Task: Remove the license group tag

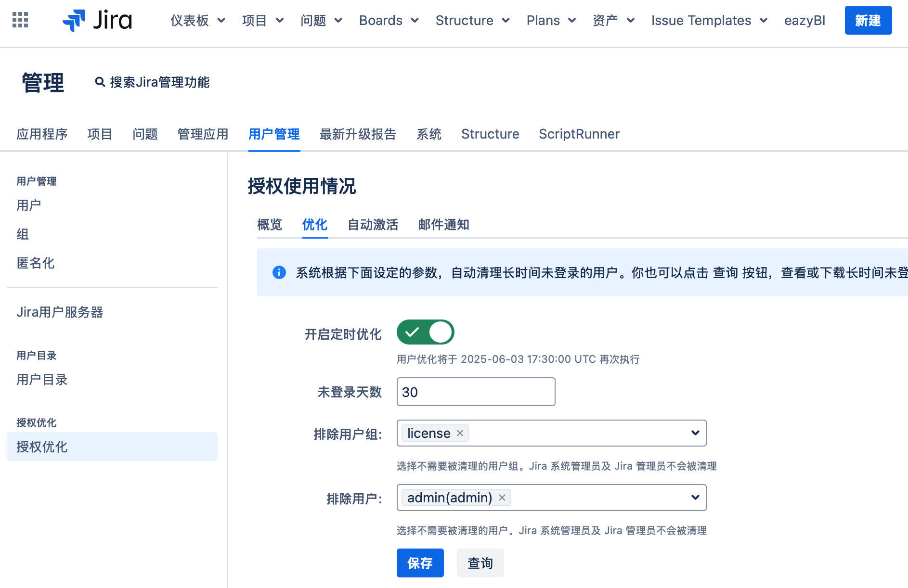Action: click(460, 433)
